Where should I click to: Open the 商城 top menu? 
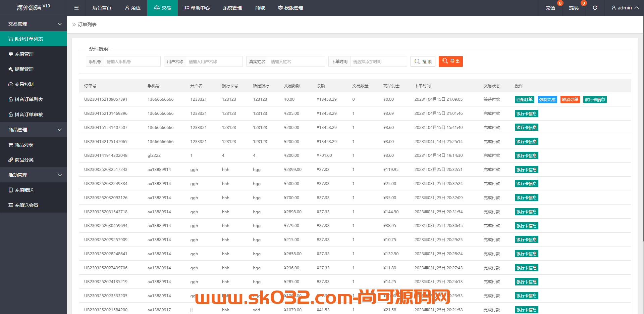coord(260,8)
